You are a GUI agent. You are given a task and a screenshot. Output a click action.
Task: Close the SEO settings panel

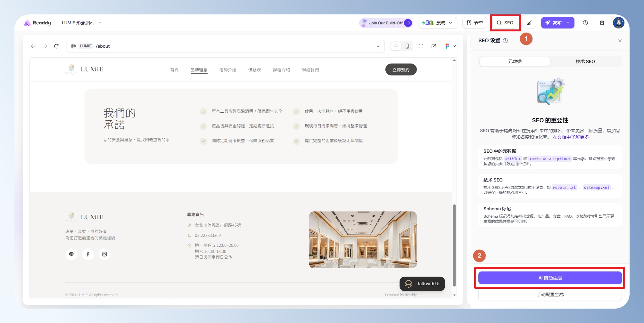[x=620, y=41]
